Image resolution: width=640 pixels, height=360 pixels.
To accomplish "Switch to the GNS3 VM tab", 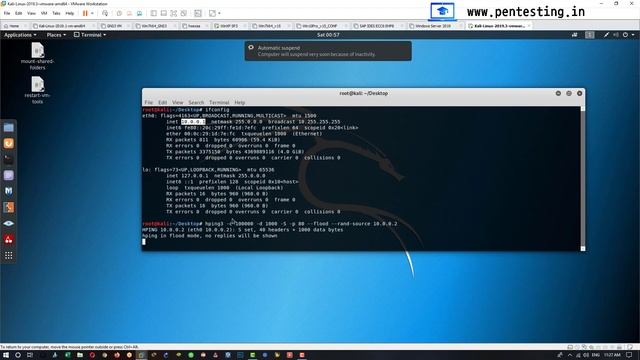I will [x=114, y=26].
